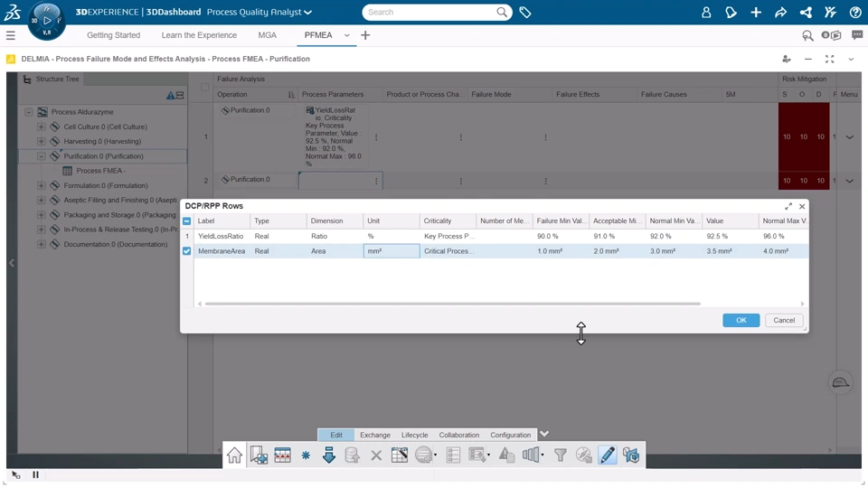
Task: Click the MembraneArea Unit field mm²
Action: click(392, 251)
